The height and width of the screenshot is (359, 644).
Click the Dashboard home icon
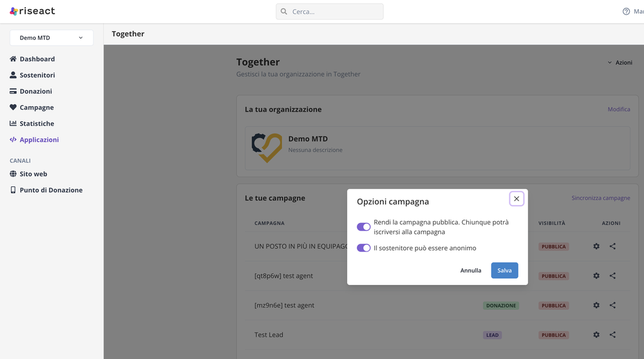(13, 59)
